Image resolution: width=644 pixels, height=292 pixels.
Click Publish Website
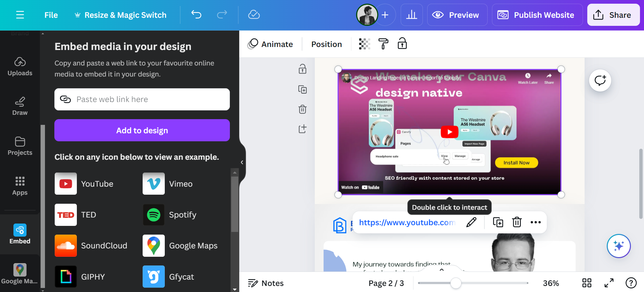[x=537, y=15]
